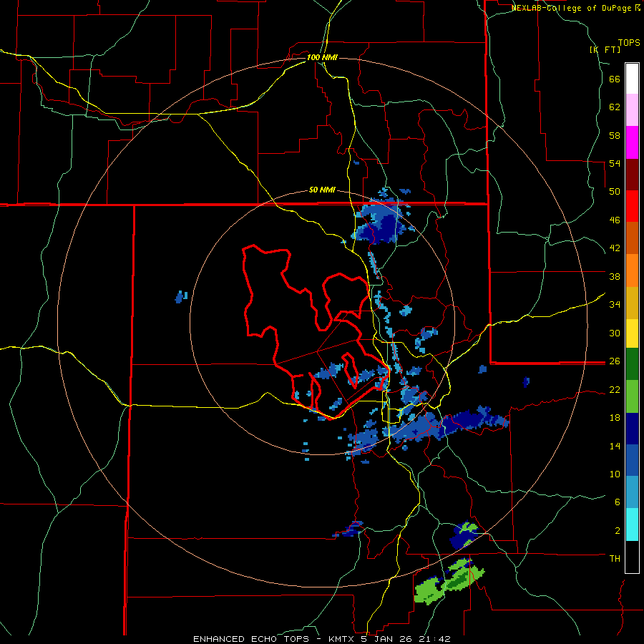Click the bright red legend swatch
644x644 pixels.
[632, 206]
